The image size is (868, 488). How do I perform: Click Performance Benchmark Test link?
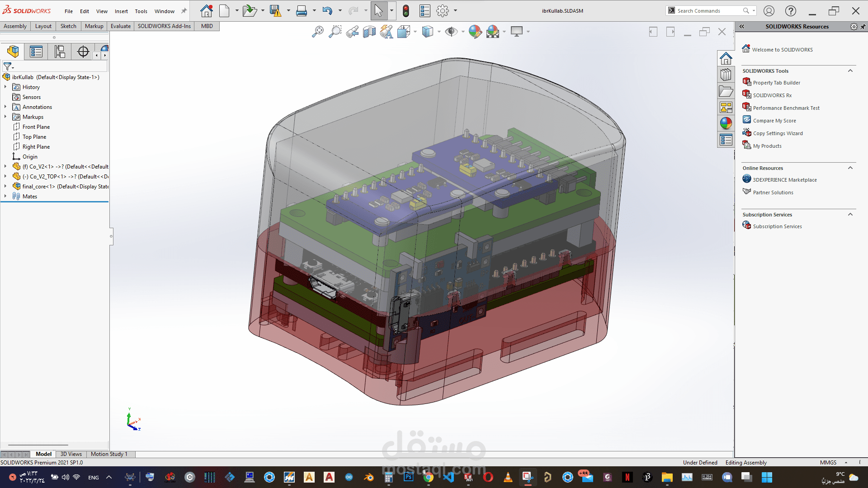coord(786,108)
